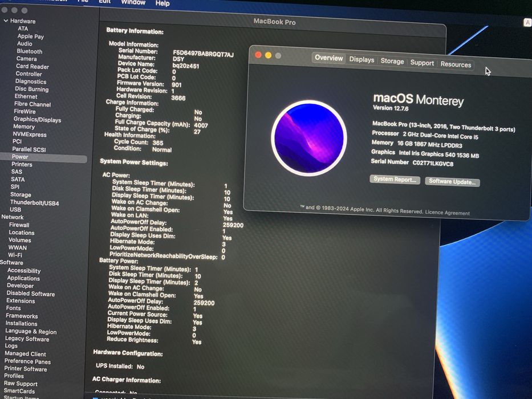Screen dimensions: 532x399
Task: Select NVMExpress in sidebar
Action: pos(30,135)
